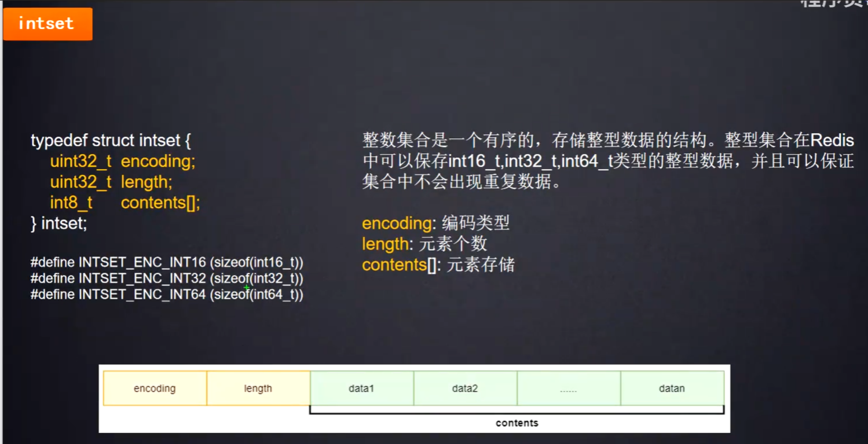Screen dimensions: 868x444
Task: Click the green data2 box in diagram
Action: [x=465, y=388]
